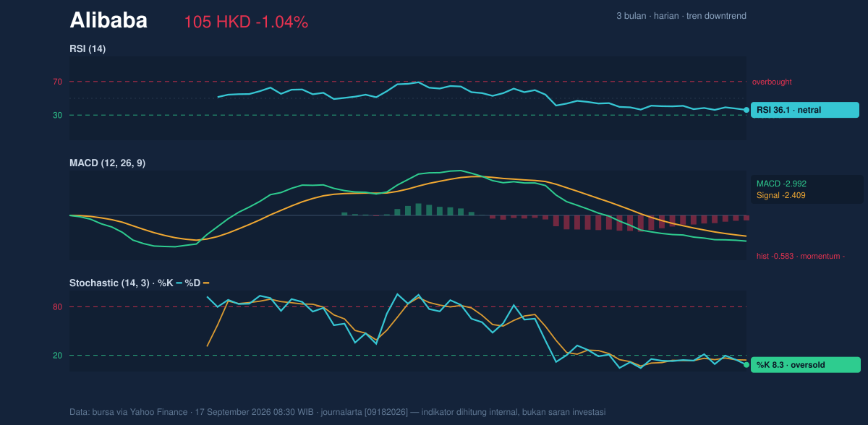
Task: Click the RSI 30 axis label
Action: click(57, 115)
